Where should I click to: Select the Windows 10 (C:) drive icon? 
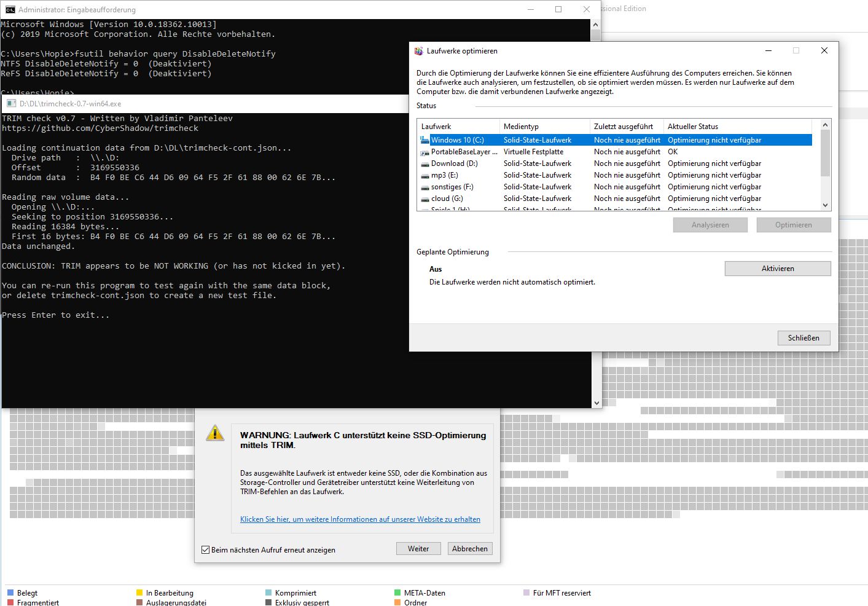pyautogui.click(x=424, y=140)
